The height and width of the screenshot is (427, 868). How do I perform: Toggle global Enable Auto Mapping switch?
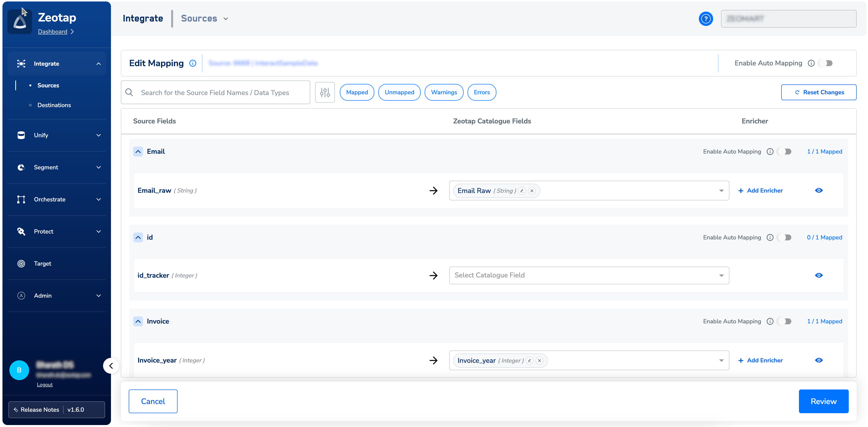827,63
